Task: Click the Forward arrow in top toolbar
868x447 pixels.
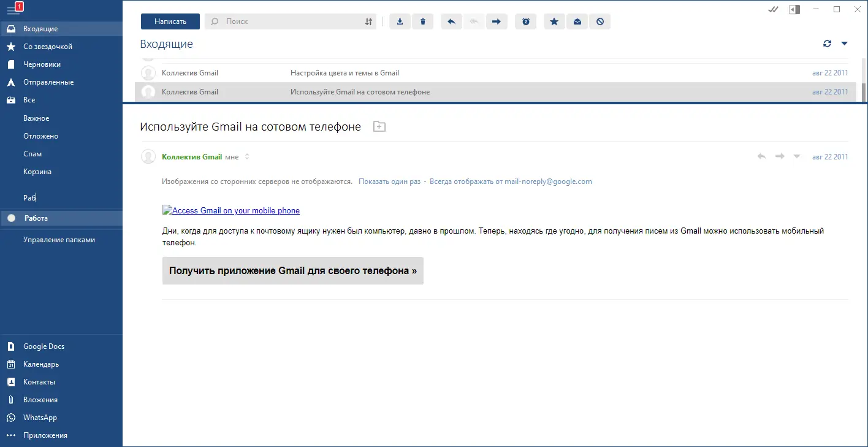Action: pyautogui.click(x=497, y=21)
